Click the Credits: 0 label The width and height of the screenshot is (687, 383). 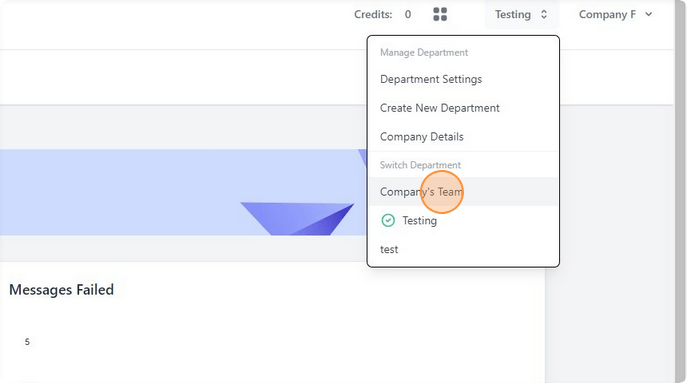coord(382,14)
